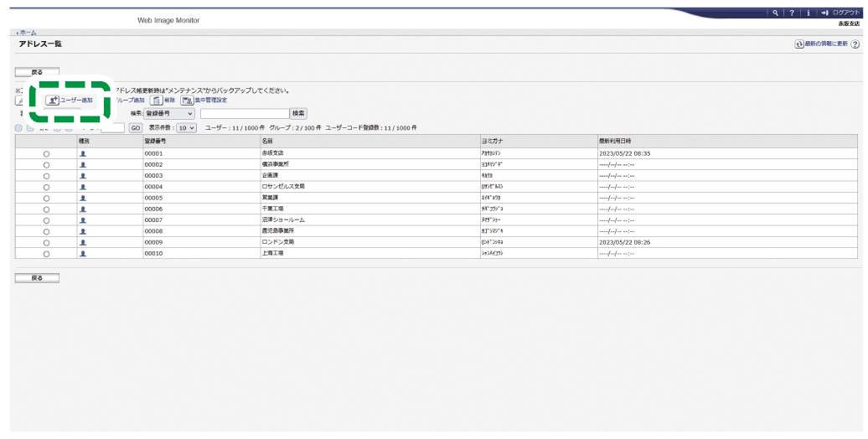Click the 削除 (delete) trash icon
The width and height of the screenshot is (868, 439).
pos(157,100)
